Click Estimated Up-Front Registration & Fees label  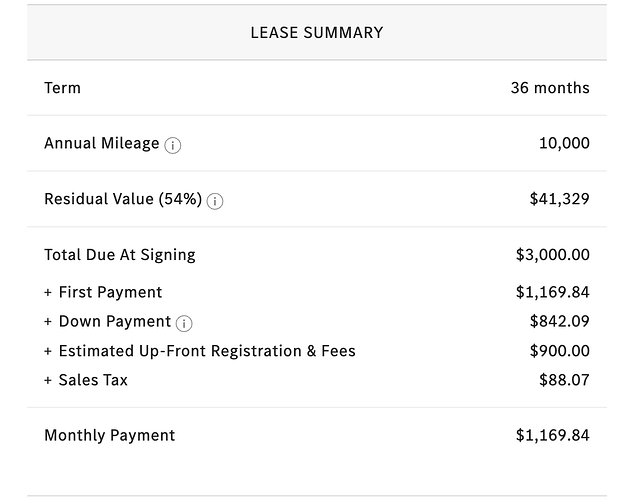(x=200, y=351)
